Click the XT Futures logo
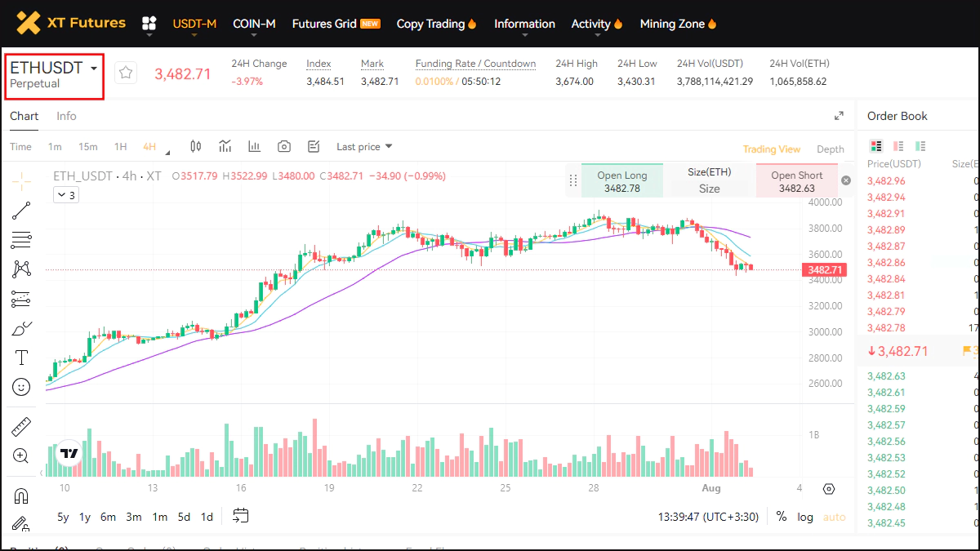Image resolution: width=980 pixels, height=551 pixels. (x=72, y=23)
